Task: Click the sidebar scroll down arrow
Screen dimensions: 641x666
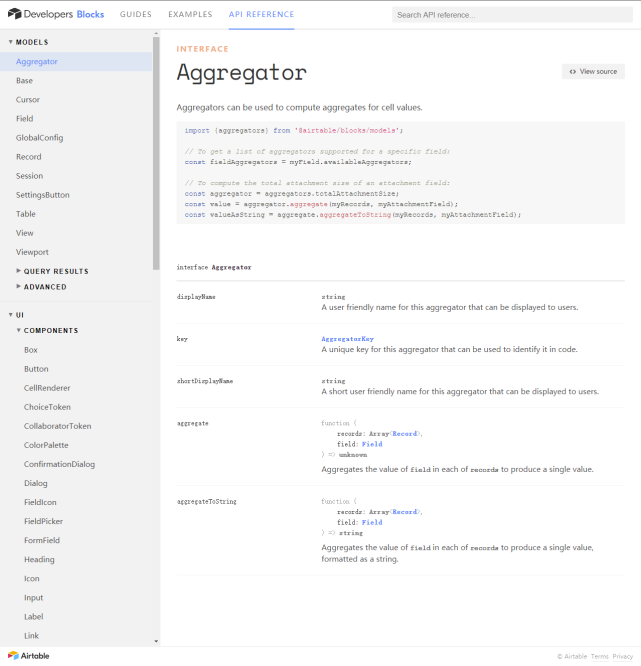Action: [156, 641]
